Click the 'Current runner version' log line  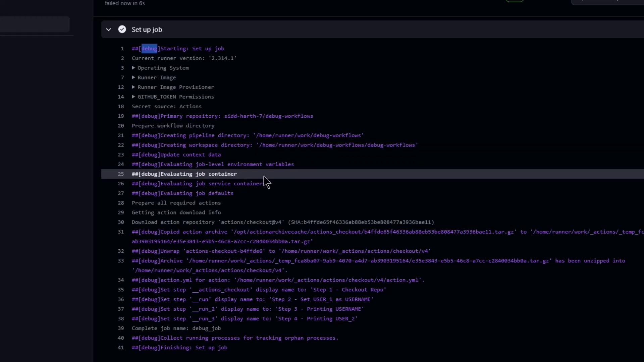[184, 58]
